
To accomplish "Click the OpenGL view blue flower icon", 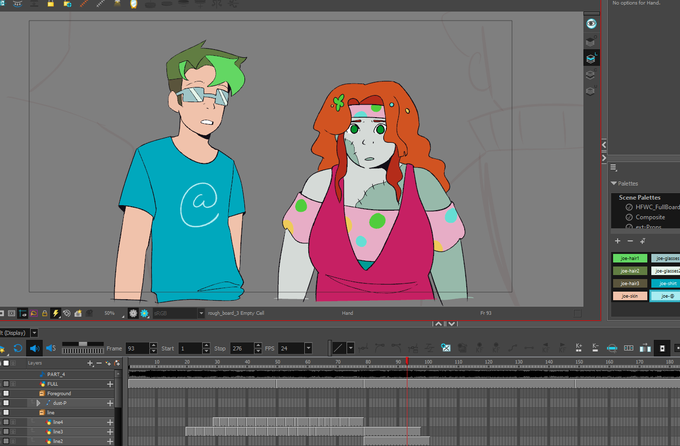I will 144,313.
